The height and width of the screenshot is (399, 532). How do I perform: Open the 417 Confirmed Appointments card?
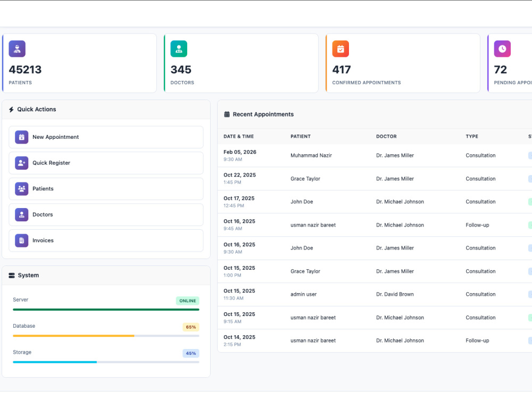click(x=403, y=63)
